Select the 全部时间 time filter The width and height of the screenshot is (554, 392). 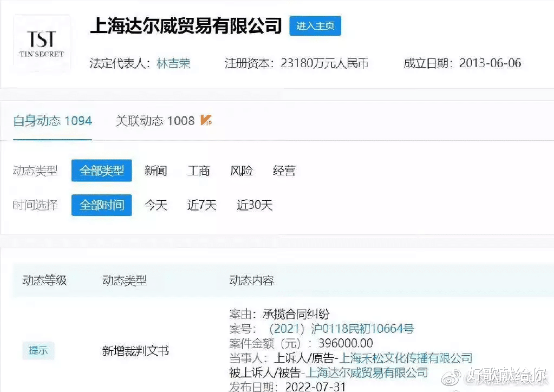pos(101,205)
